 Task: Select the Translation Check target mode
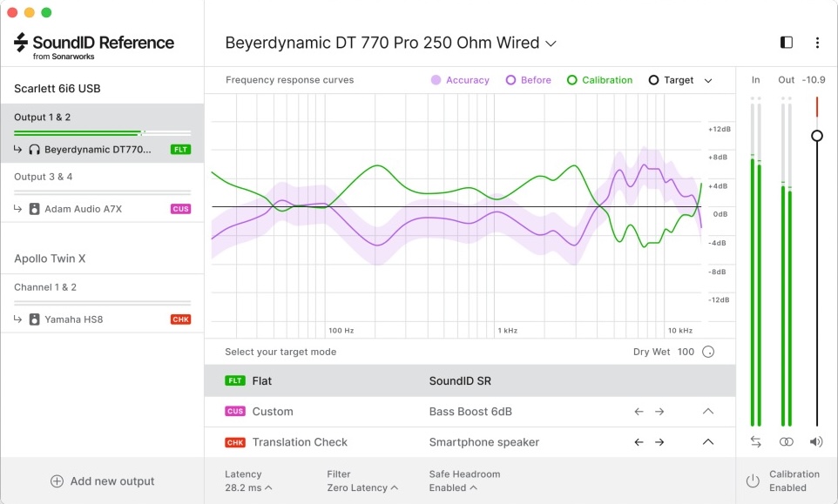[299, 442]
